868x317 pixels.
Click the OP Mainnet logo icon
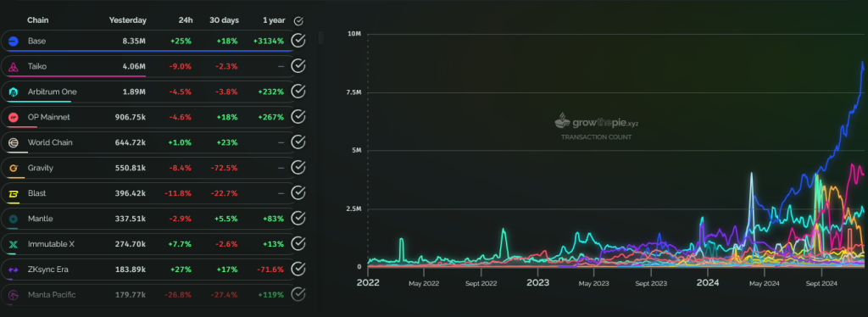click(x=14, y=117)
